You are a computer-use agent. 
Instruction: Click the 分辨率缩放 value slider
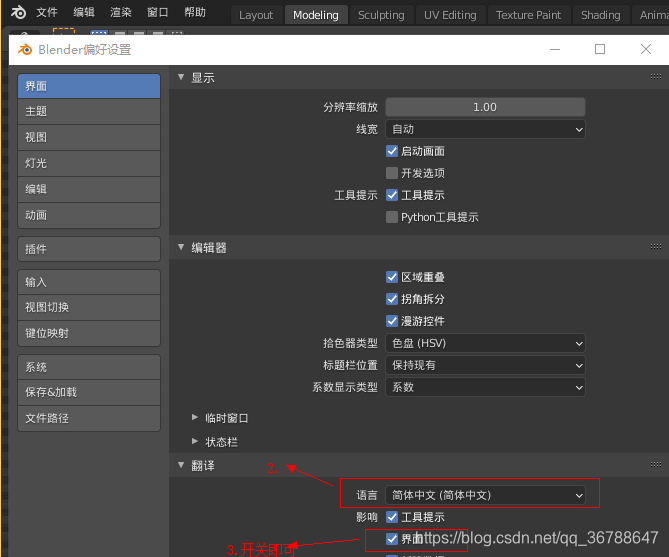click(x=485, y=107)
